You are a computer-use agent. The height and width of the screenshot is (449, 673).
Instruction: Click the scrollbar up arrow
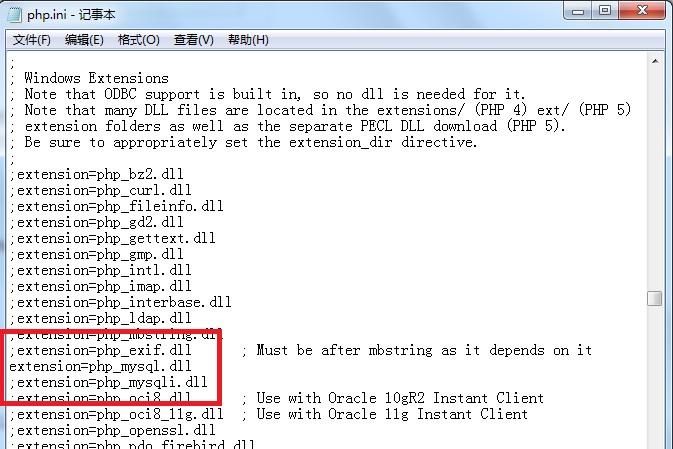(655, 61)
